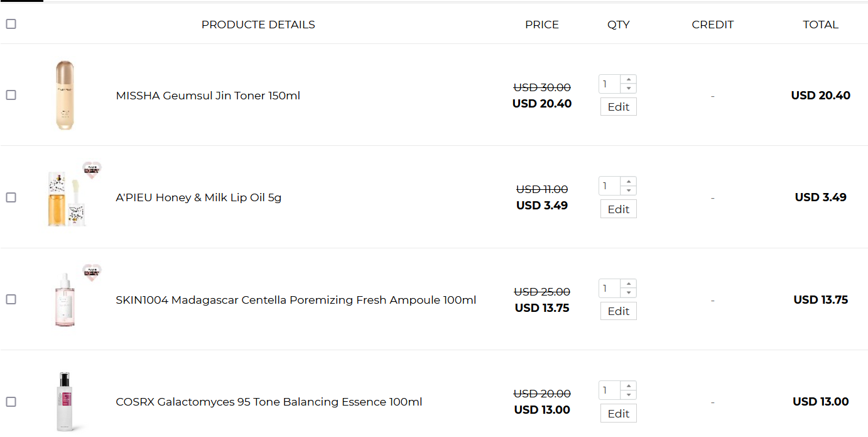Open the SKIN1004 Centella Ampoule product image
Image resolution: width=868 pixels, height=437 pixels.
pos(65,300)
